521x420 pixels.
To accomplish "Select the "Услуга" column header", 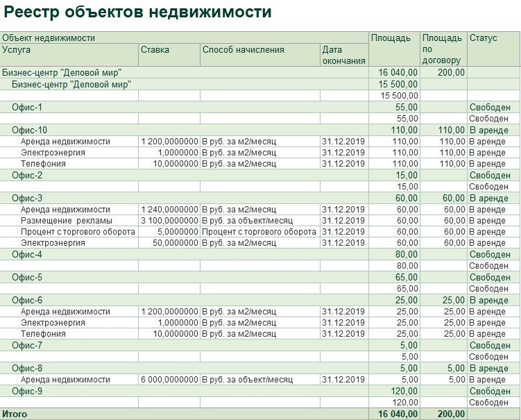I will coord(17,50).
